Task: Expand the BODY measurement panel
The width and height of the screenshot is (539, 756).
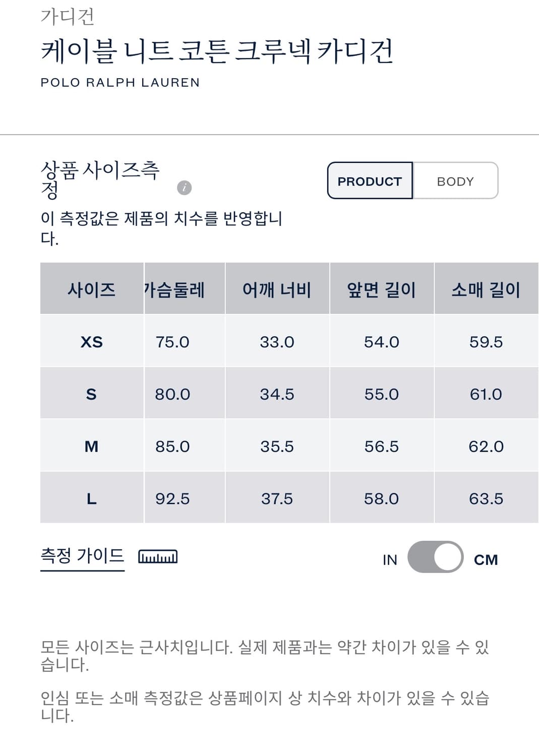Action: pos(454,180)
